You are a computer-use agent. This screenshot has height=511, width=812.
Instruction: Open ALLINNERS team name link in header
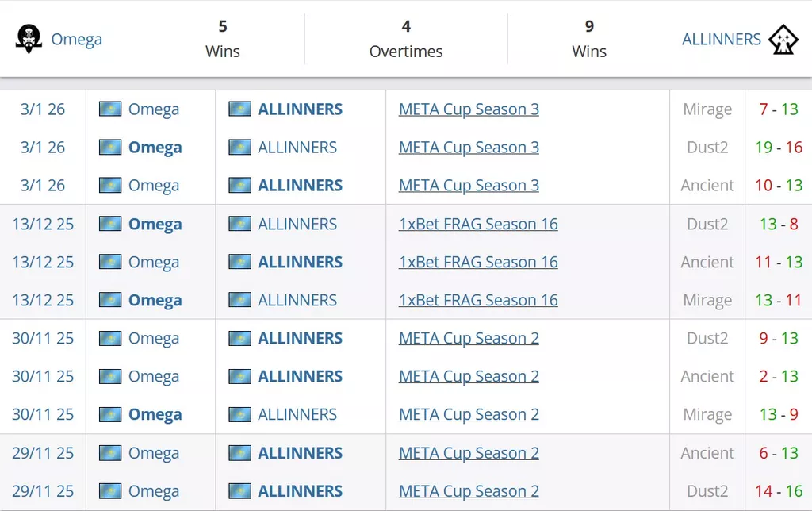click(721, 39)
